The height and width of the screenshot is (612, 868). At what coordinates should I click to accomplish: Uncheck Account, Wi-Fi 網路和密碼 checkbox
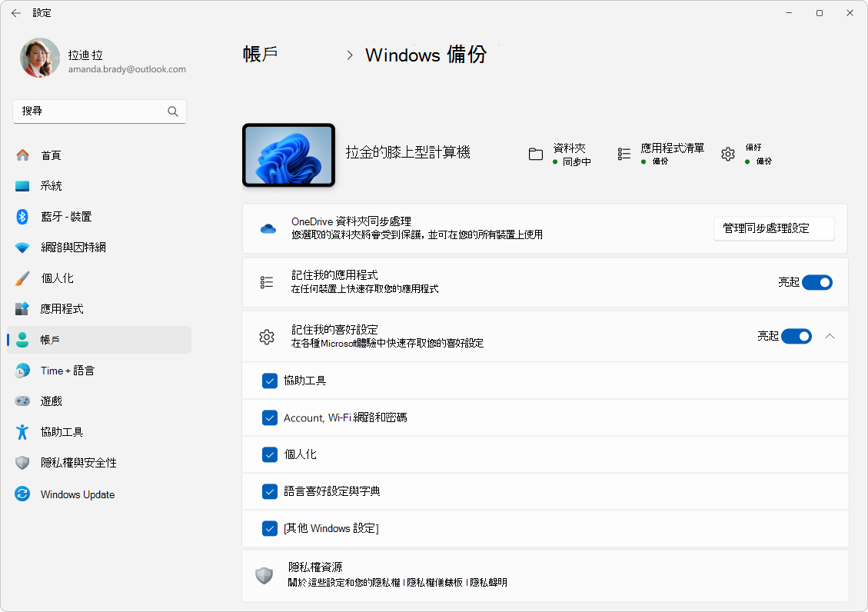[270, 417]
